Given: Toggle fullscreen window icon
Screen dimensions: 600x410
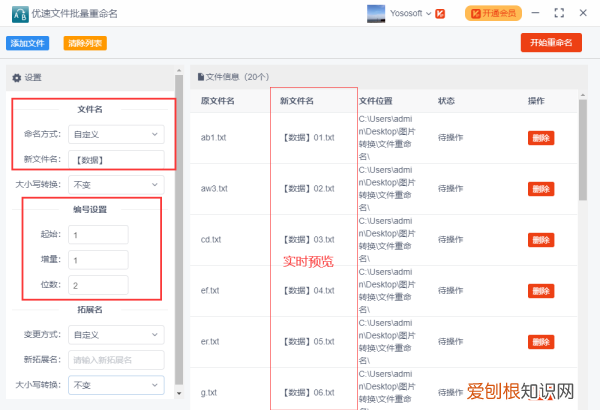Looking at the screenshot, I should coord(559,13).
